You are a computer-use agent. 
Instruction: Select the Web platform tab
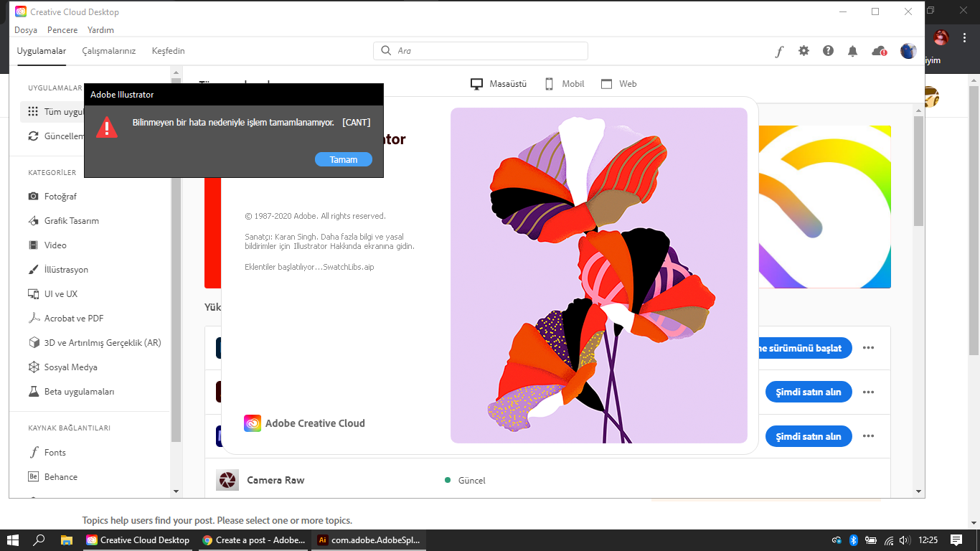pos(618,84)
